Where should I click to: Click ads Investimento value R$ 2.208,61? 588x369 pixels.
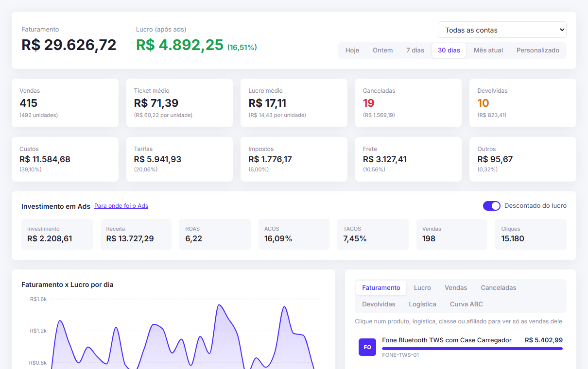pos(50,239)
